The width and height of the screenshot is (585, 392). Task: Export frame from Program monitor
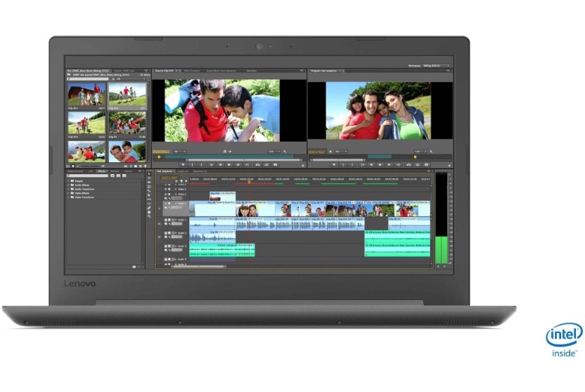pos(426,164)
